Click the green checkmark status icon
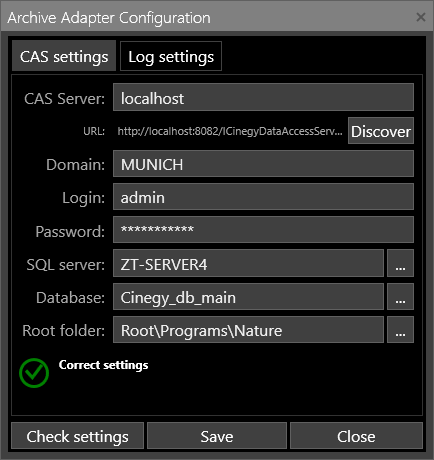The image size is (434, 460). pyautogui.click(x=34, y=373)
